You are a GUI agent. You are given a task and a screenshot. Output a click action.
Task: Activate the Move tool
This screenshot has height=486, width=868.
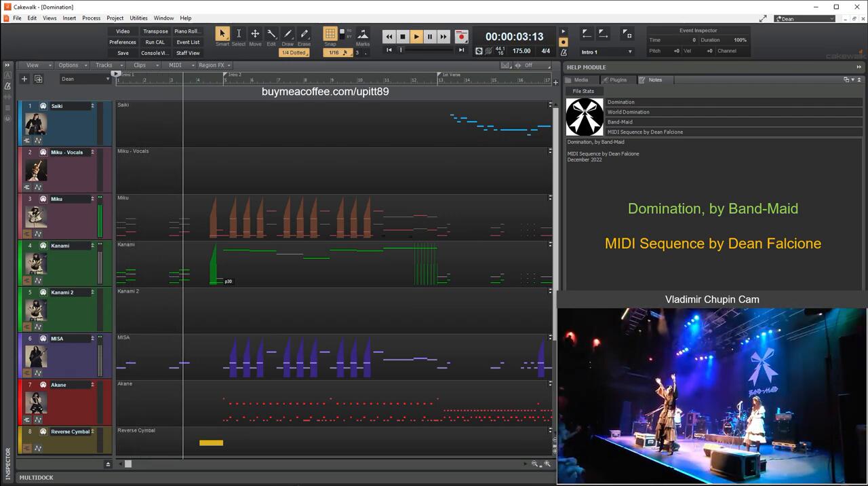coord(255,34)
